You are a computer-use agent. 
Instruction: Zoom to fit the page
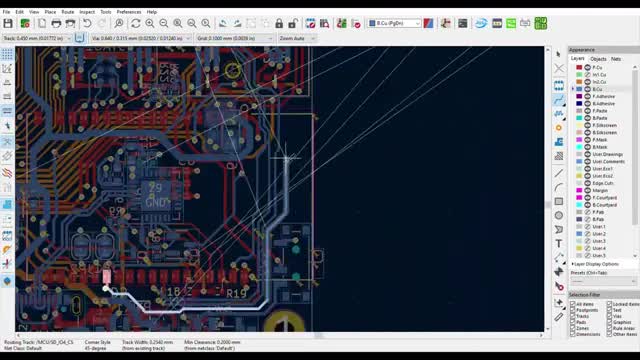[x=178, y=23]
